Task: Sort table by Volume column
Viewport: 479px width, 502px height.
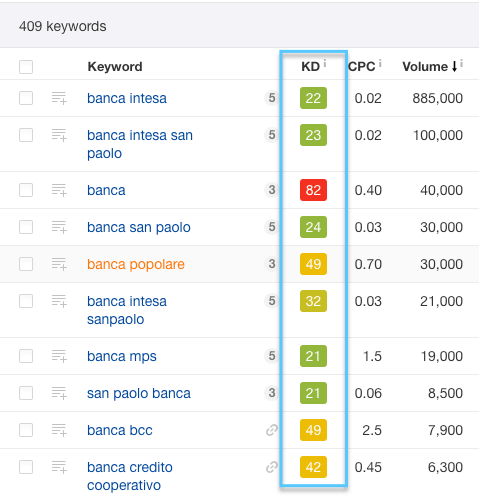Action: point(429,67)
